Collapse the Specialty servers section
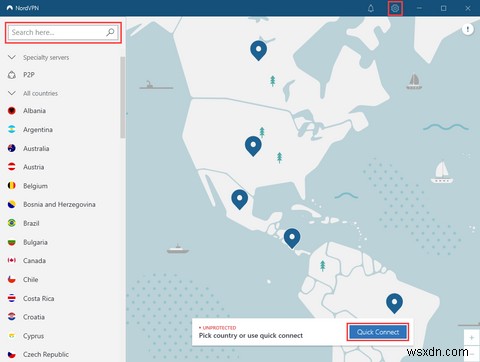Viewport: 480px width, 362px height. click(x=12, y=57)
